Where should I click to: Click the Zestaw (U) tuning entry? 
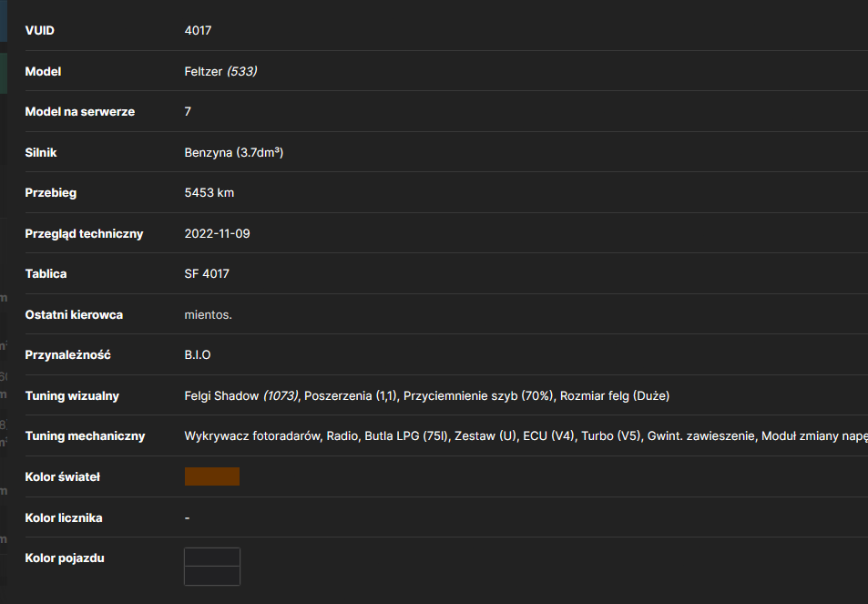click(x=485, y=436)
